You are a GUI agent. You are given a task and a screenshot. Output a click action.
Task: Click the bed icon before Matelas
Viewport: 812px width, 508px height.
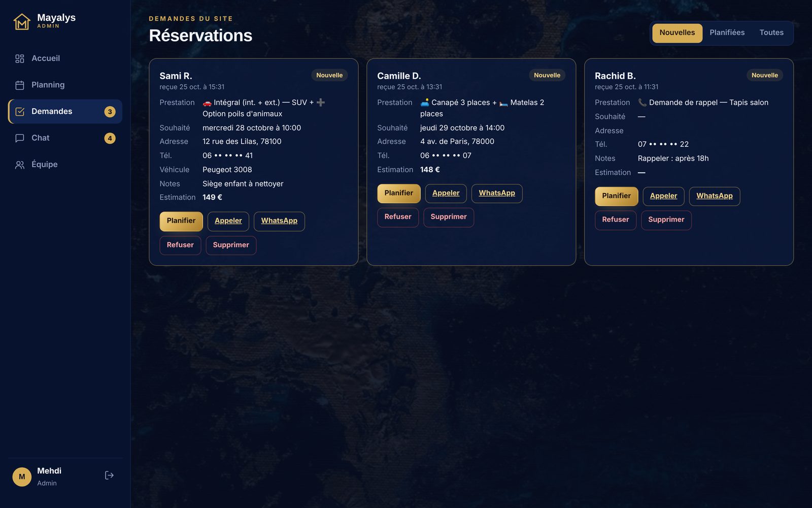coord(503,103)
